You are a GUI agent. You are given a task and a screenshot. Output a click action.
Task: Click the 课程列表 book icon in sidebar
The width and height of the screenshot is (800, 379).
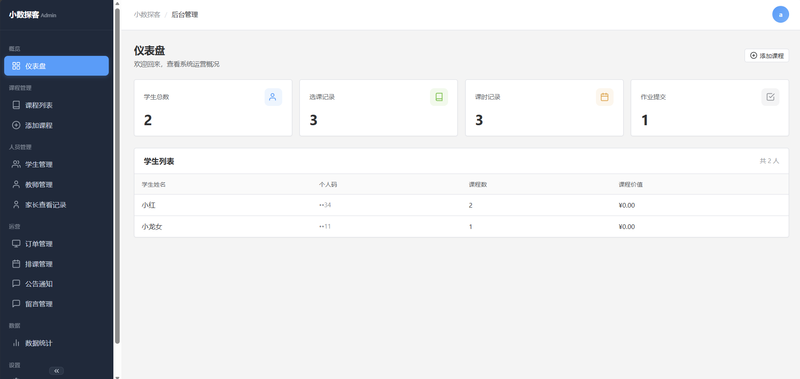(x=16, y=105)
